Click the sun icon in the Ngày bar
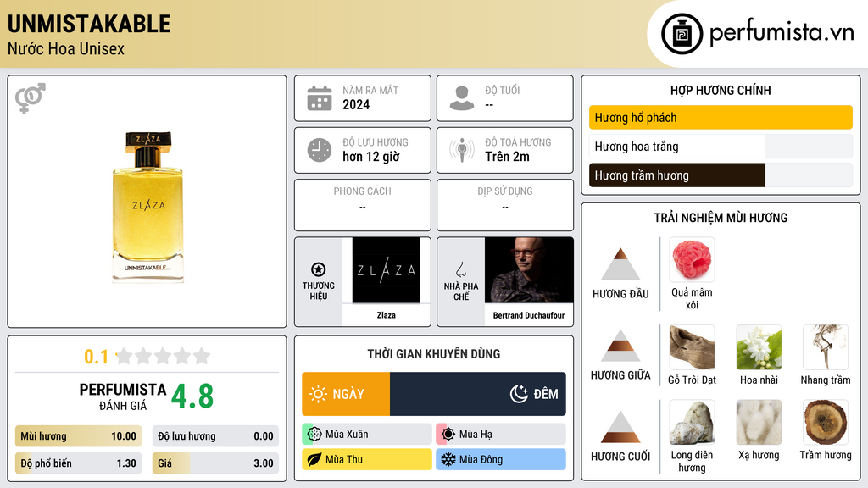 click(318, 394)
